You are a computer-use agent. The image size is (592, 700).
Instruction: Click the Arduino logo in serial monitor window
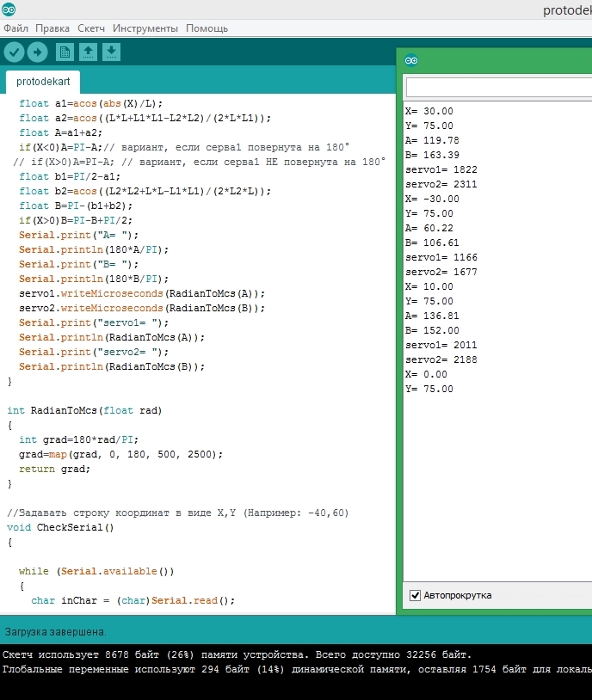pos(411,60)
